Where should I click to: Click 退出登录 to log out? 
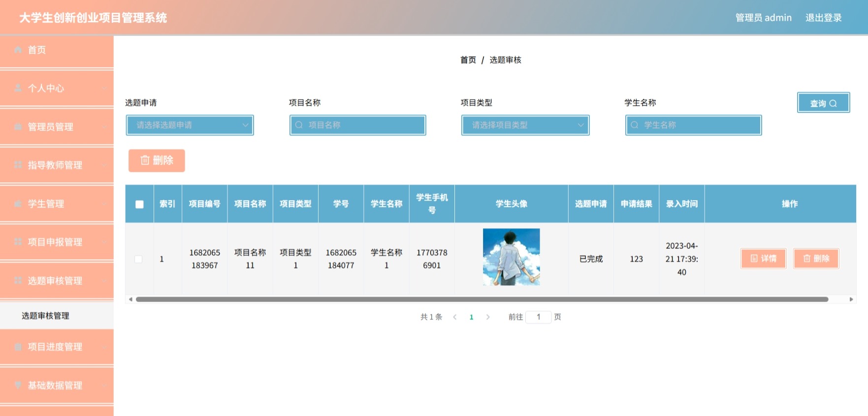pyautogui.click(x=823, y=18)
